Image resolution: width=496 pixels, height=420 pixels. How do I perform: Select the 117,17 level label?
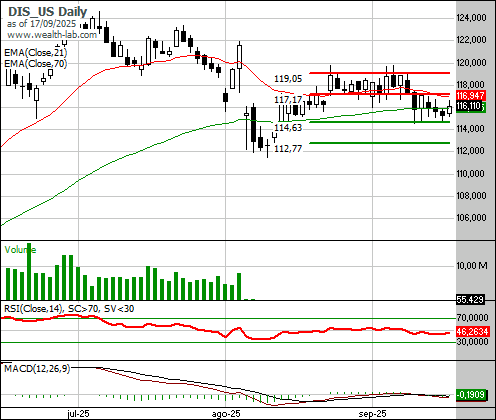click(288, 100)
